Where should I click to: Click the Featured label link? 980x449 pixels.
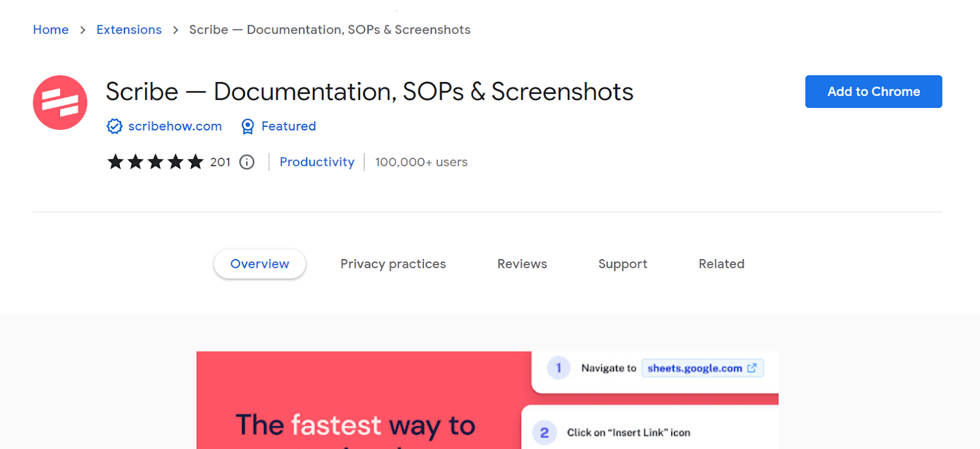288,126
